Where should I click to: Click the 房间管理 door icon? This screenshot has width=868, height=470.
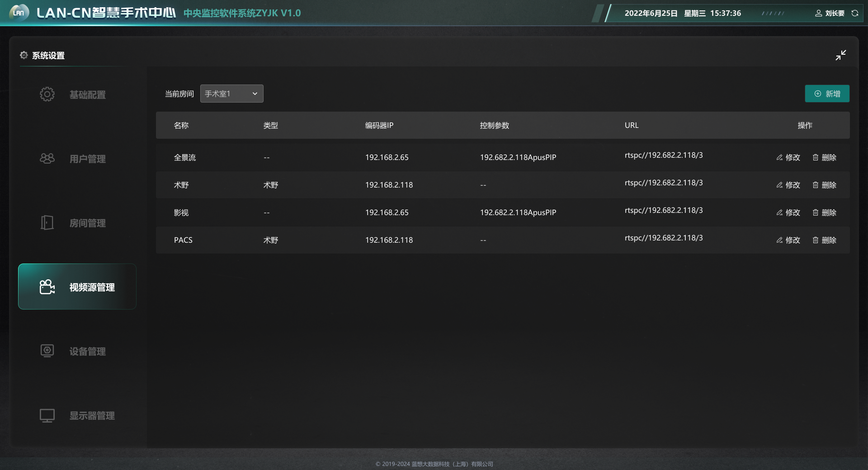pos(47,222)
